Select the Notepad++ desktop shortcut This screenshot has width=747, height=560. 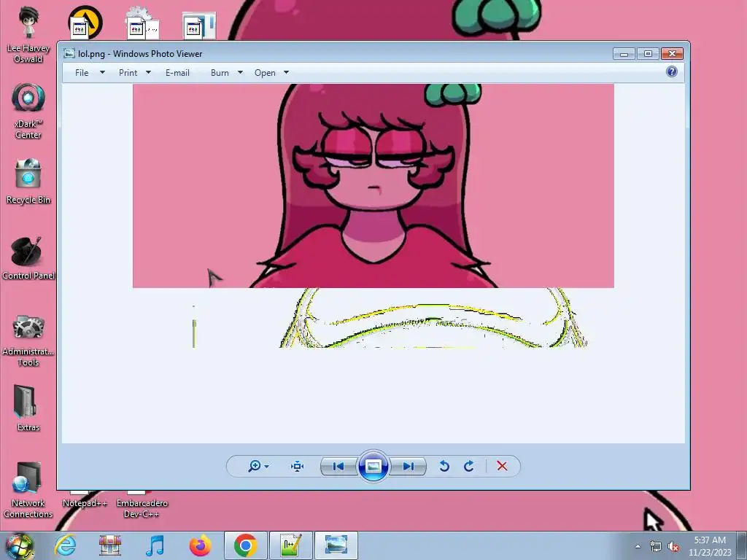pyautogui.click(x=85, y=500)
